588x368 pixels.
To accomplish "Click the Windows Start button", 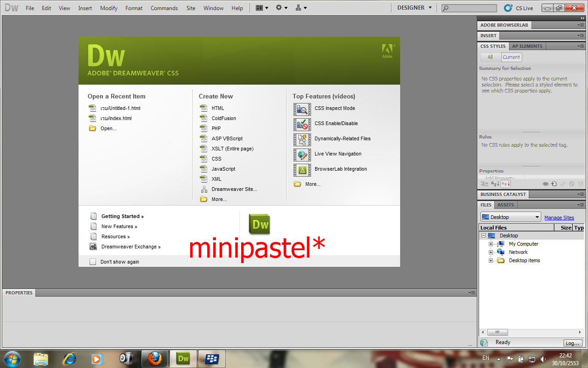I will click(x=12, y=358).
